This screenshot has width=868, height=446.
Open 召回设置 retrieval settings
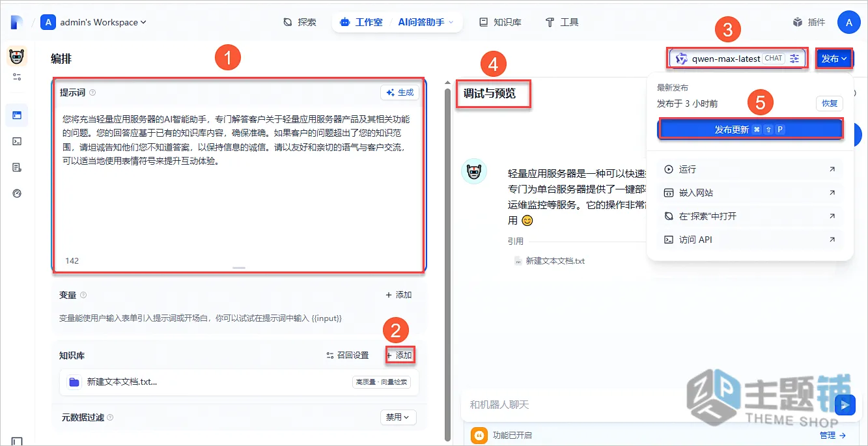coord(348,355)
